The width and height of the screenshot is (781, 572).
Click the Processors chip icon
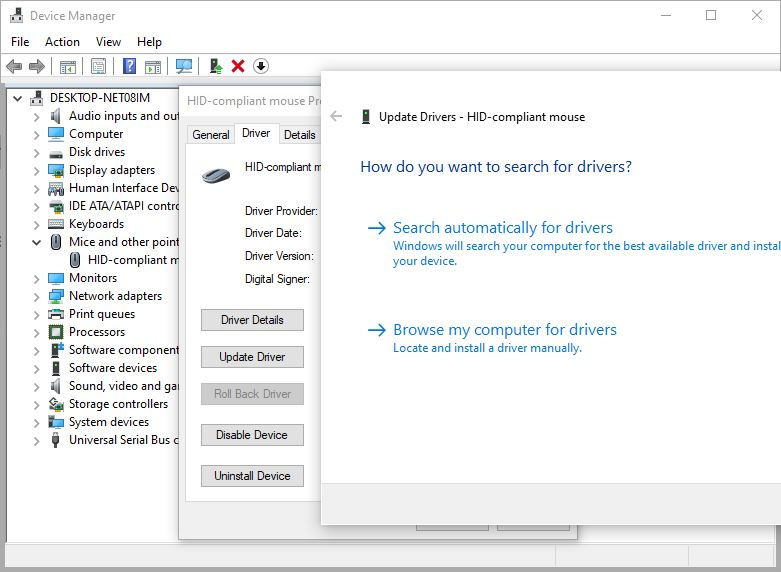pyautogui.click(x=56, y=332)
